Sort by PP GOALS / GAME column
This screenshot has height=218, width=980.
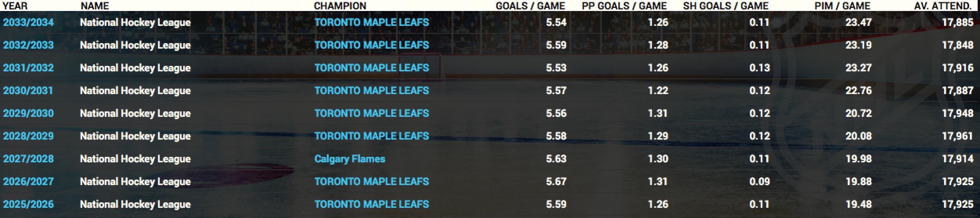(x=624, y=6)
